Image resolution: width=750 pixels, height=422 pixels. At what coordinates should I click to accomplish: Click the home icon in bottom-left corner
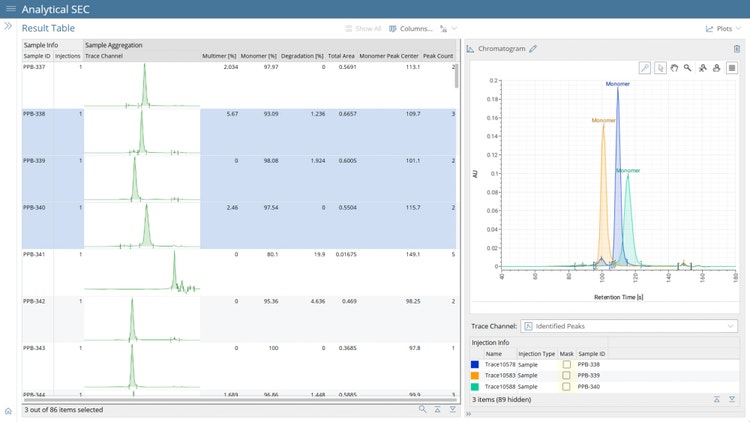pos(8,411)
